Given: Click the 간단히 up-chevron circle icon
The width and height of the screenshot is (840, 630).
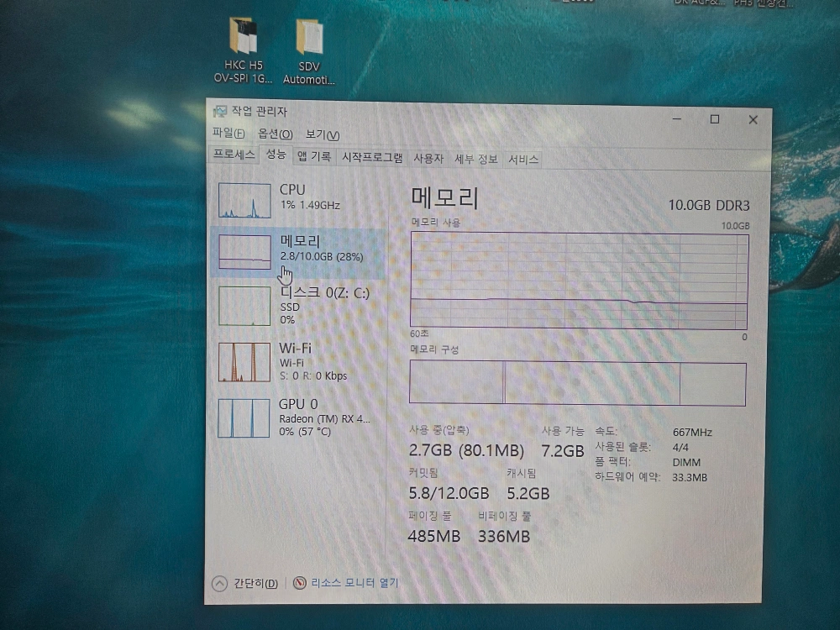Looking at the screenshot, I should click(219, 584).
